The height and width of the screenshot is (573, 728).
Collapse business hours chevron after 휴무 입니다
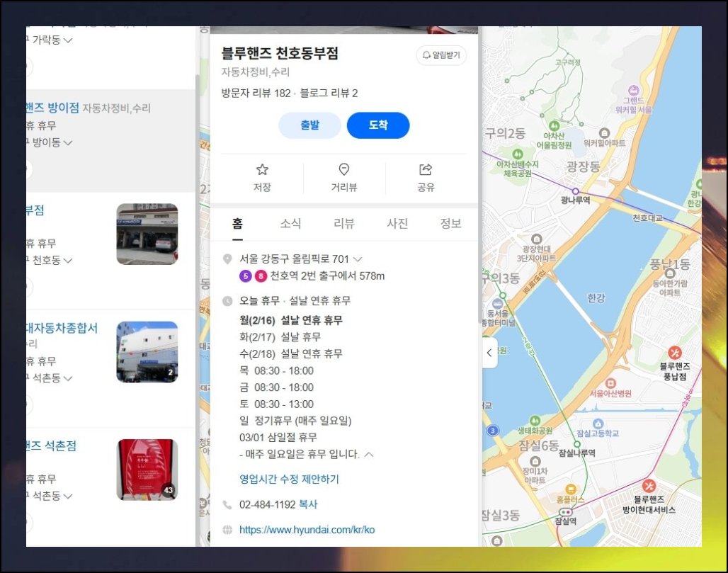click(369, 454)
